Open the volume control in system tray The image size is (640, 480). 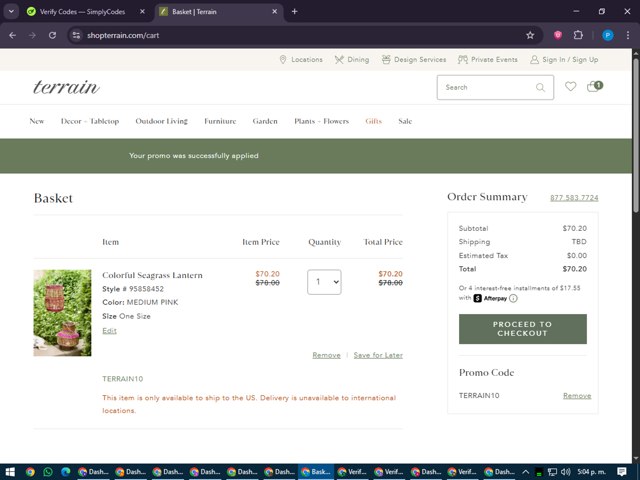tap(565, 472)
